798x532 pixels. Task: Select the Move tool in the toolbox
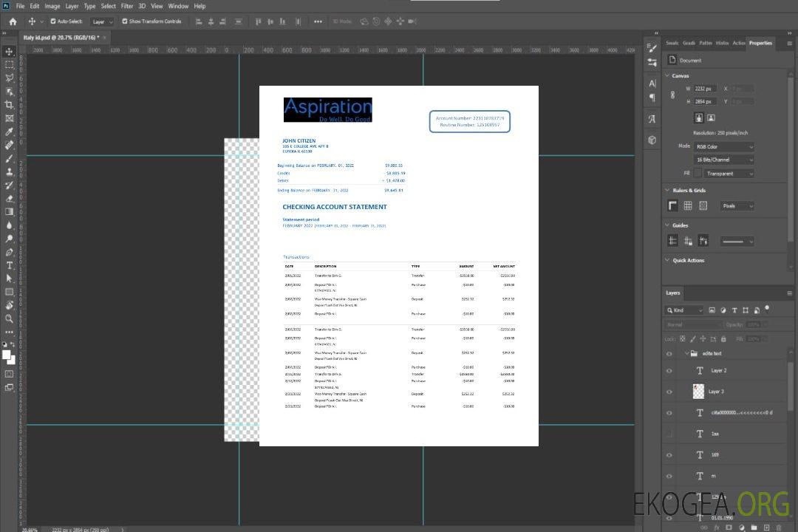9,52
